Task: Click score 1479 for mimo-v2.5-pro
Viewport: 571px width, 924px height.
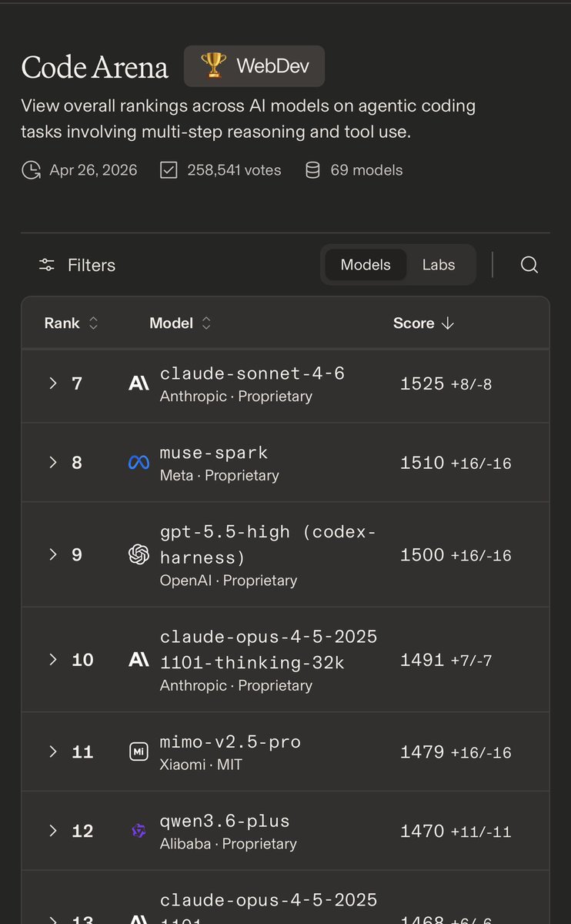Action: pyautogui.click(x=422, y=752)
